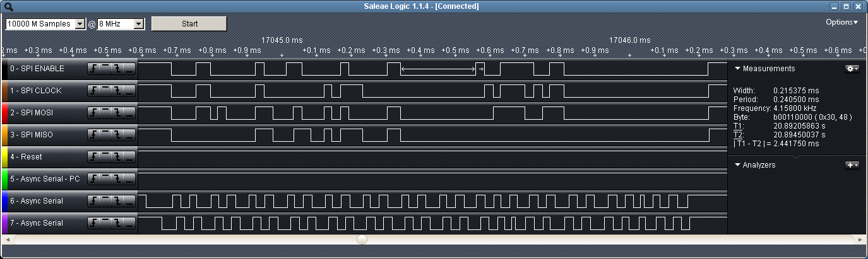This screenshot has width=868, height=259.
Task: Open the 8 MHz sample rate dropdown
Action: pyautogui.click(x=139, y=24)
